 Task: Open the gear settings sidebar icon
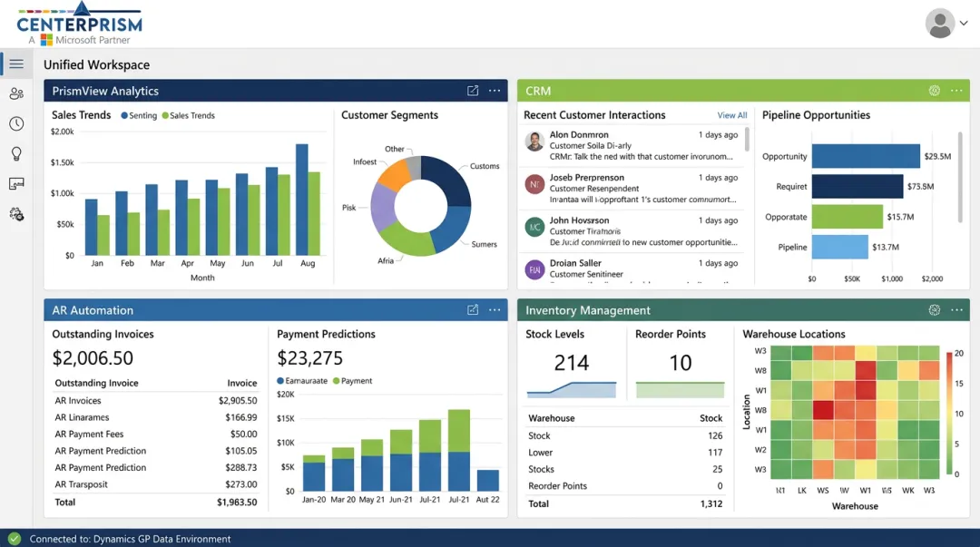coord(16,214)
